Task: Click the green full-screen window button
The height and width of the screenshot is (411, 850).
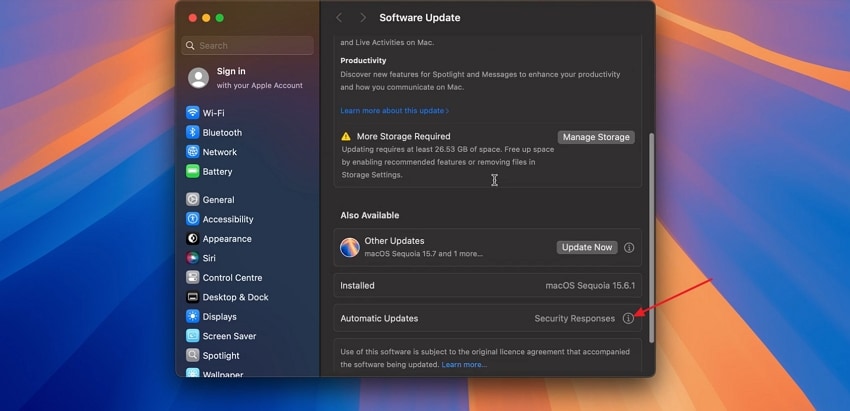Action: [220, 18]
